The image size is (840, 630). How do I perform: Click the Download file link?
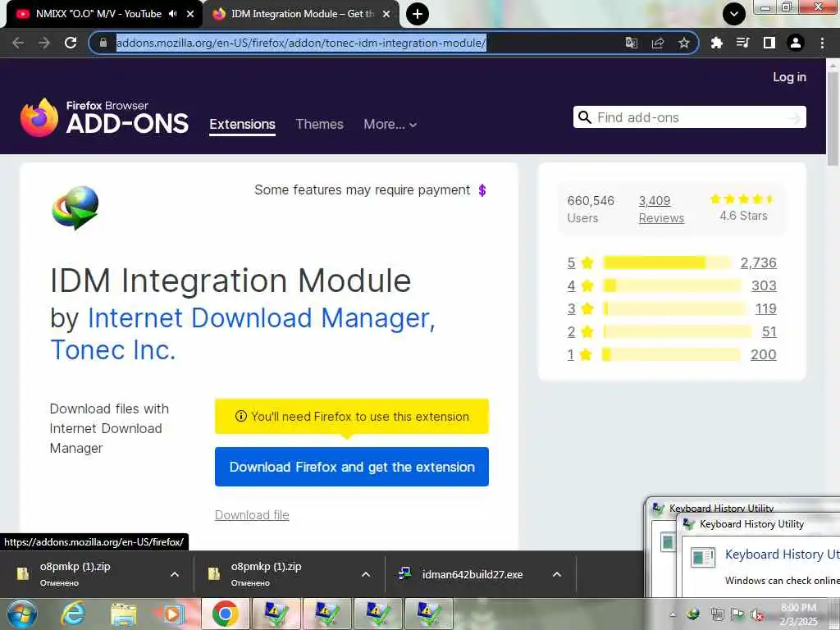click(x=252, y=515)
